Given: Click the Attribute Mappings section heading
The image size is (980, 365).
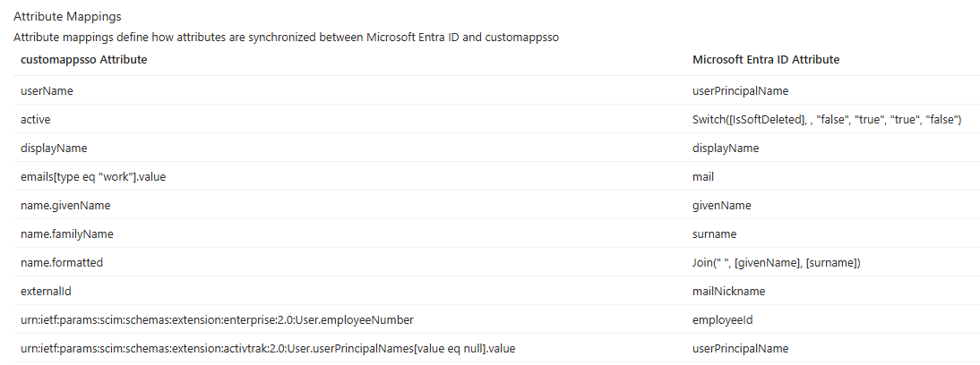Looking at the screenshot, I should (x=59, y=17).
